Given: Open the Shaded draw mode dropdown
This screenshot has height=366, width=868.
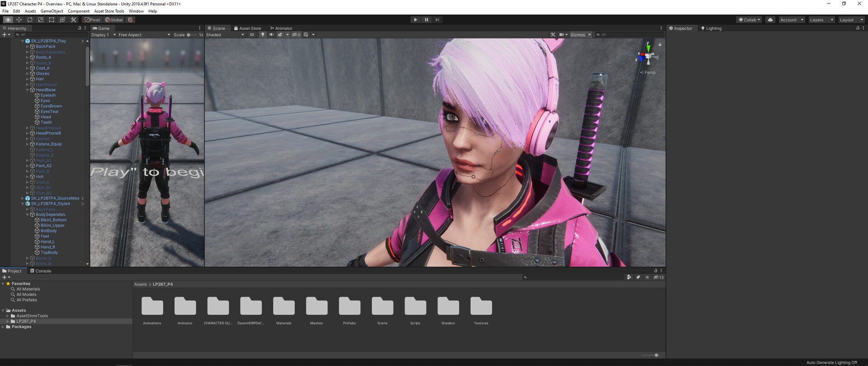Looking at the screenshot, I should [x=225, y=35].
